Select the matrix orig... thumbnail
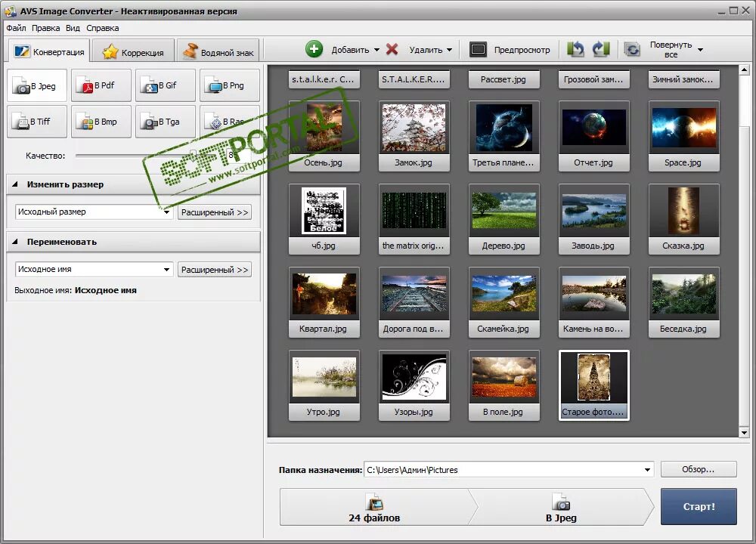The image size is (756, 544). click(414, 219)
